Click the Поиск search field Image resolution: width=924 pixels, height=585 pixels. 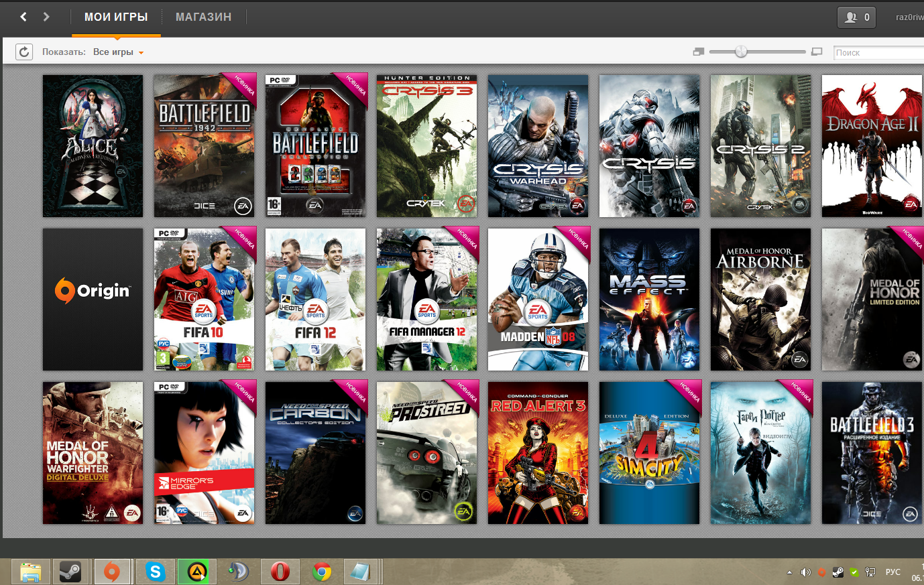(x=878, y=52)
